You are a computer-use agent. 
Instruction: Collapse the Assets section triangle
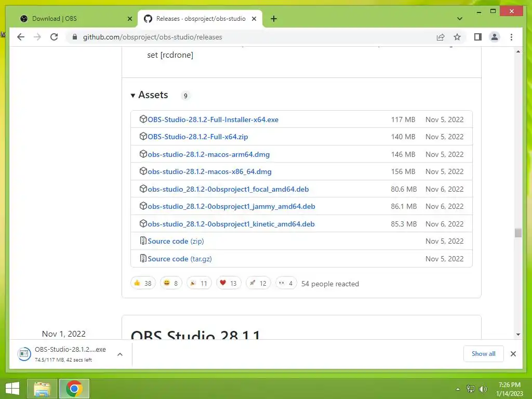[x=133, y=96]
